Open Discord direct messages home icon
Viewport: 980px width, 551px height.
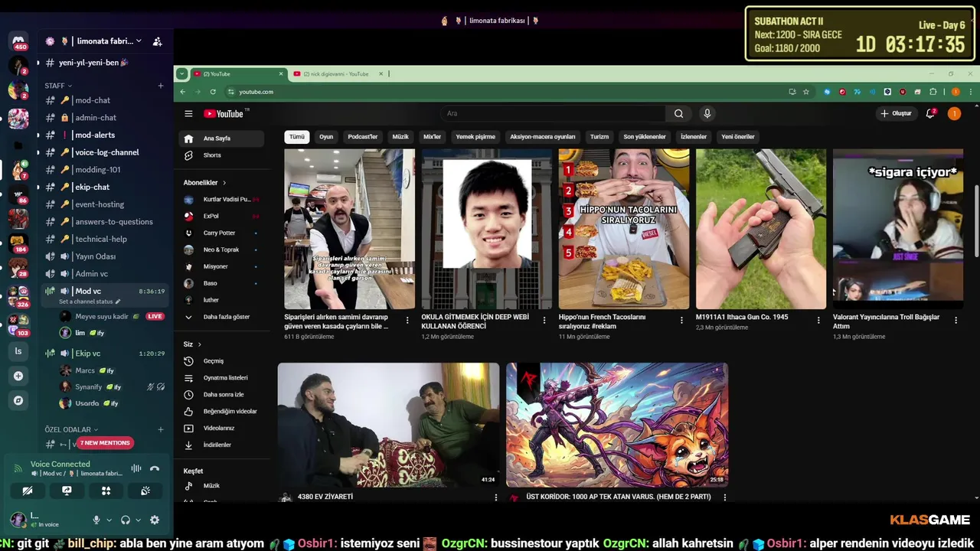coord(18,41)
